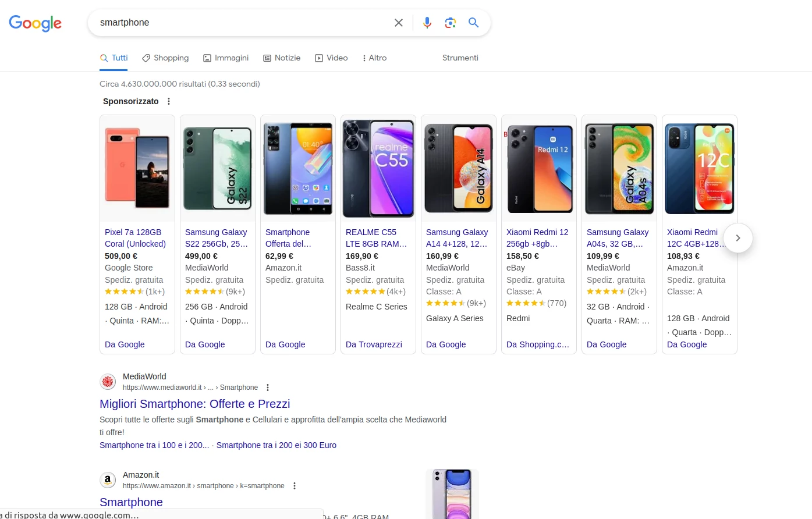Open Pixel 7a 128GB Coral listing title
The image size is (812, 519).
(x=135, y=238)
